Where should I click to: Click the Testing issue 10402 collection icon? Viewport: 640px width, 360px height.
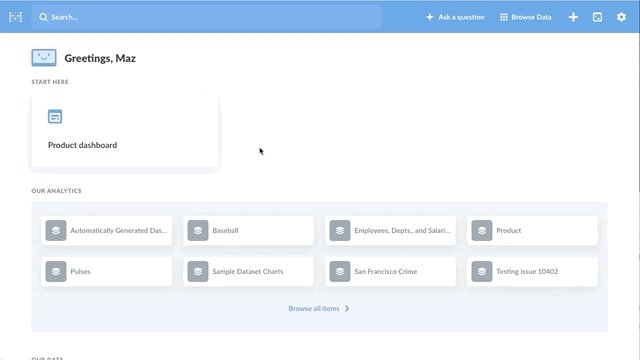pyautogui.click(x=482, y=271)
